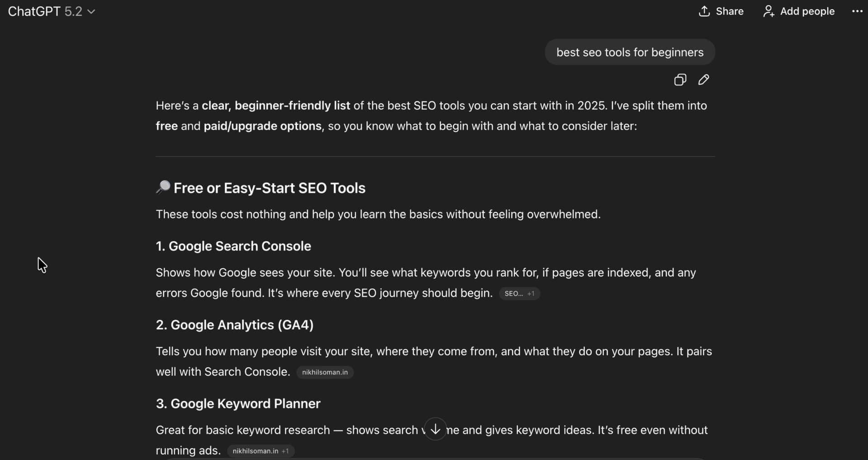Copy the user message with copy icon
Viewport: 868px width, 460px height.
[680, 80]
